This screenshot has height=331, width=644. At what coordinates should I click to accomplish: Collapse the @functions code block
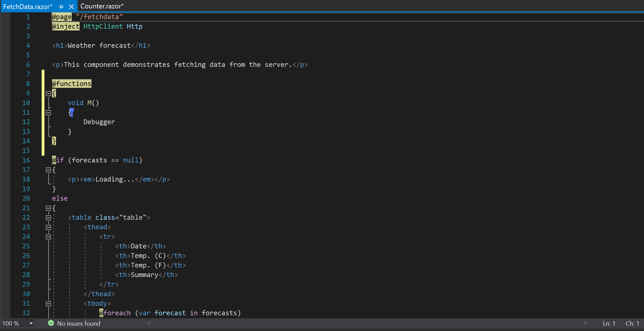[x=48, y=93]
